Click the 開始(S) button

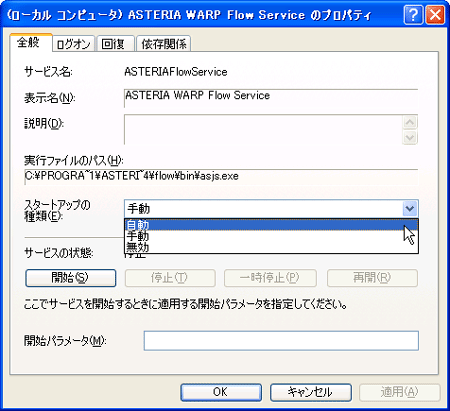point(71,278)
